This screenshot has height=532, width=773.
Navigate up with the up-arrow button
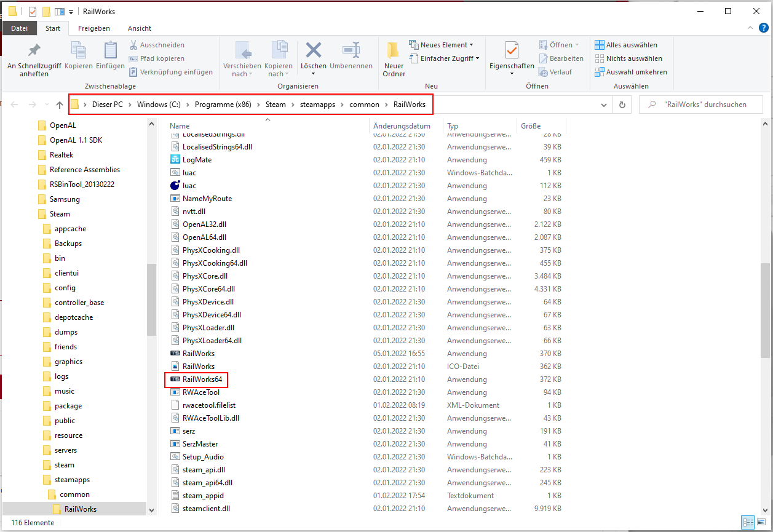point(59,105)
